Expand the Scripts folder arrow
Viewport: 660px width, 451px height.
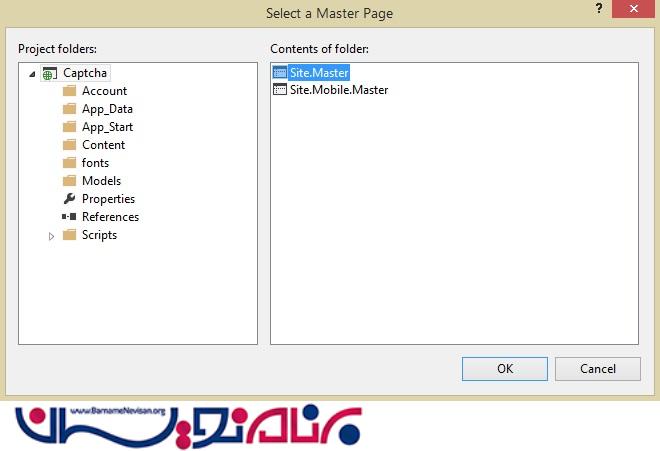coord(52,236)
